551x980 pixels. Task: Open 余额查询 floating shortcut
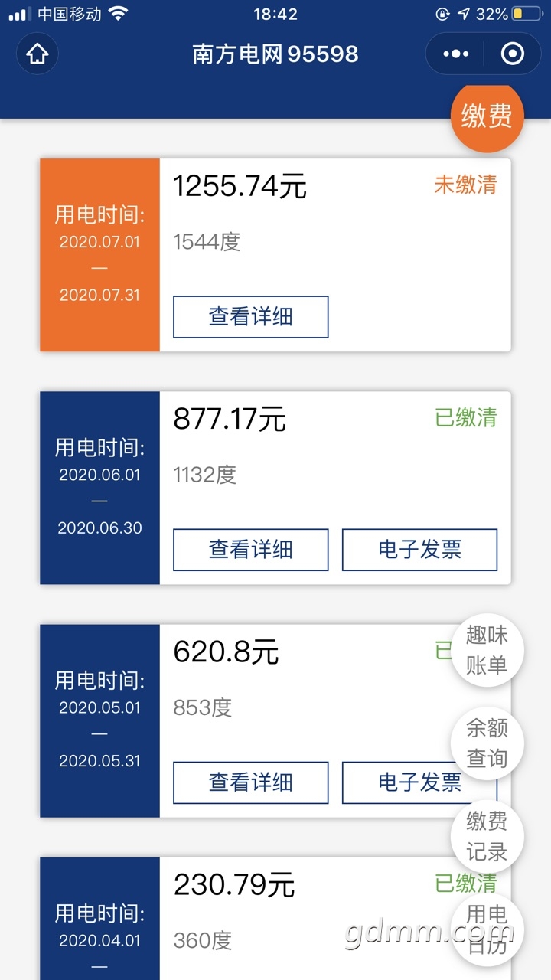[487, 743]
